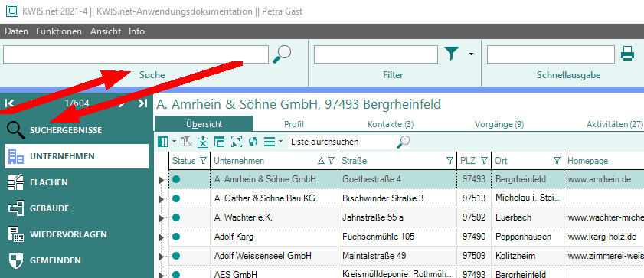This screenshot has height=278, width=644.
Task: Click the www.karg-holz.de homepage cell
Action: (603, 237)
